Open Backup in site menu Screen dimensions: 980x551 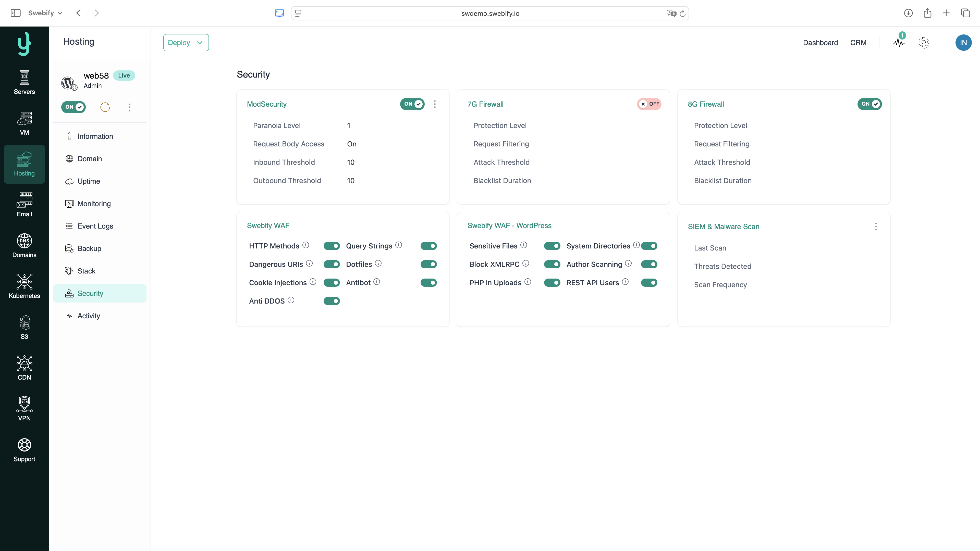(x=100, y=248)
